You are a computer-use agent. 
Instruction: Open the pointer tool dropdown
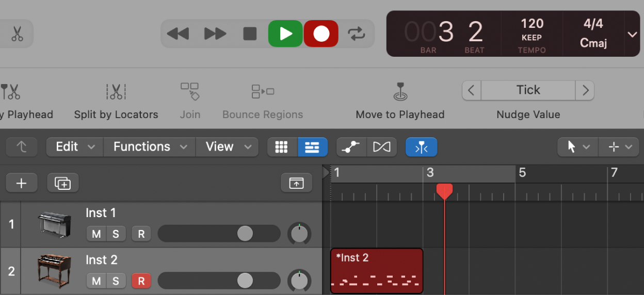(577, 147)
